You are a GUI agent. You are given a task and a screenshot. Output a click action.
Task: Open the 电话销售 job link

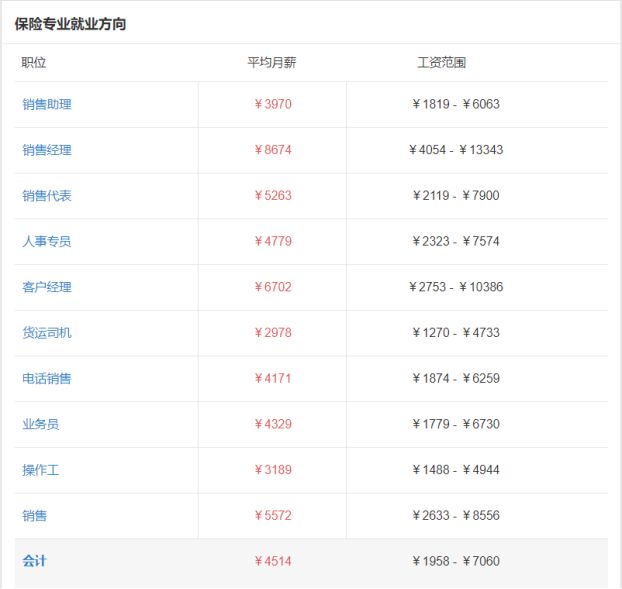click(47, 379)
